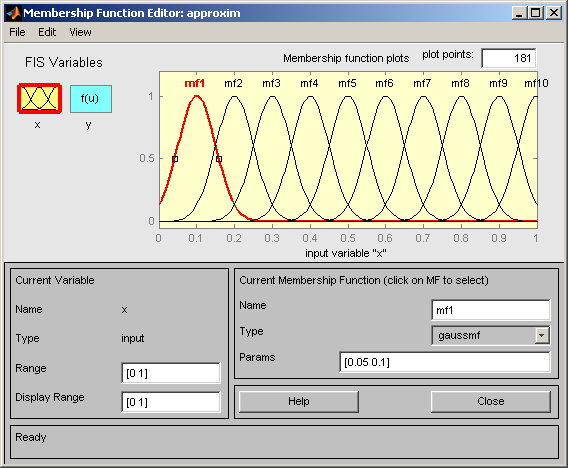Screen dimensions: 568x468
Task: Select the output variable y f(u) icon
Action: point(91,99)
